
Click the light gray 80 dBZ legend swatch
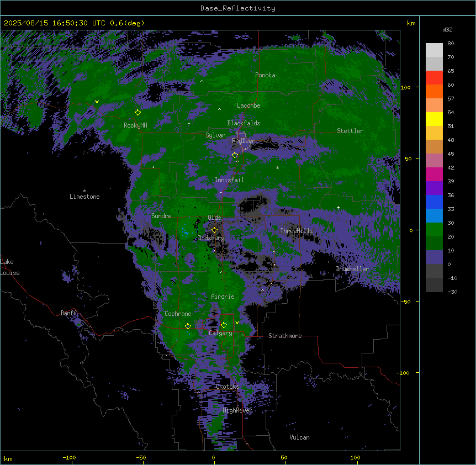coord(434,50)
